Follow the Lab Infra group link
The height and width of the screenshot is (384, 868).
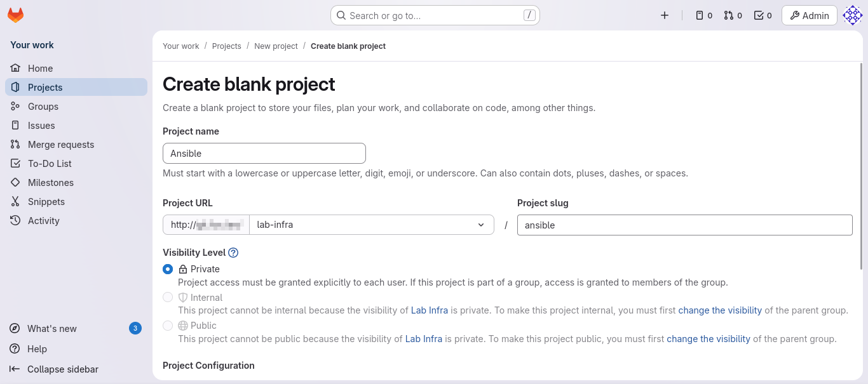coord(429,310)
